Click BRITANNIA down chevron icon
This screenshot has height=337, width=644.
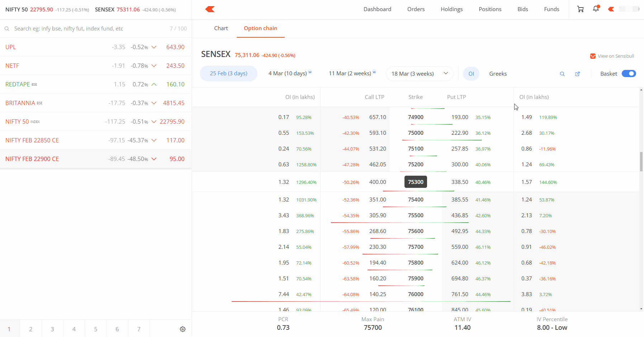coord(154,103)
